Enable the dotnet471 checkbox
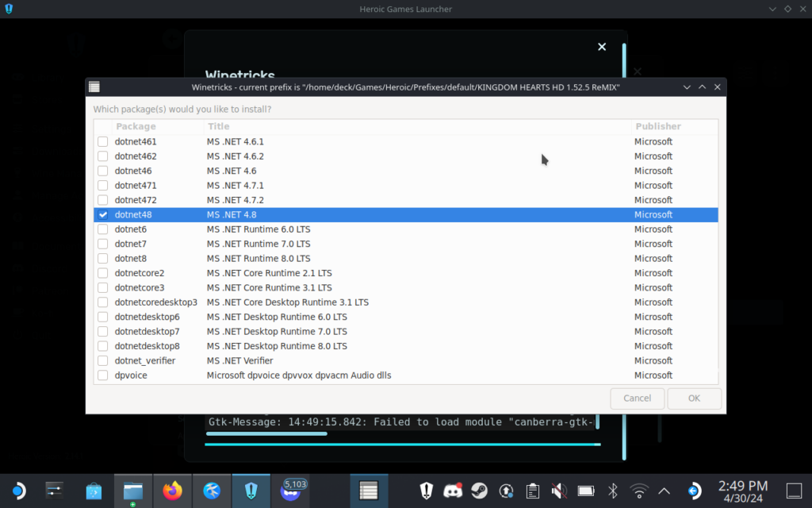 pos(102,185)
